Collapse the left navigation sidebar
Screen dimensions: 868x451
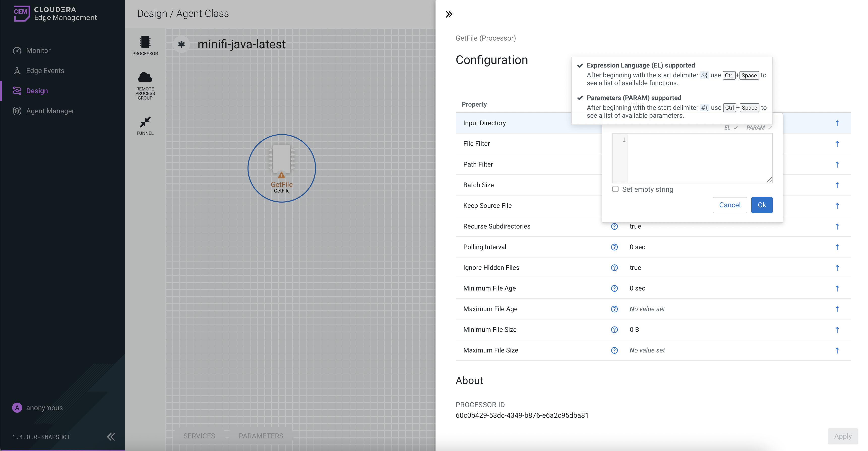point(111,437)
